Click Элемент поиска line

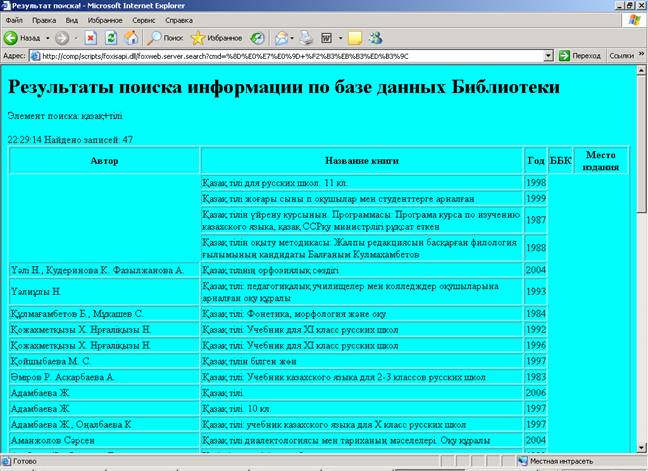click(x=65, y=116)
